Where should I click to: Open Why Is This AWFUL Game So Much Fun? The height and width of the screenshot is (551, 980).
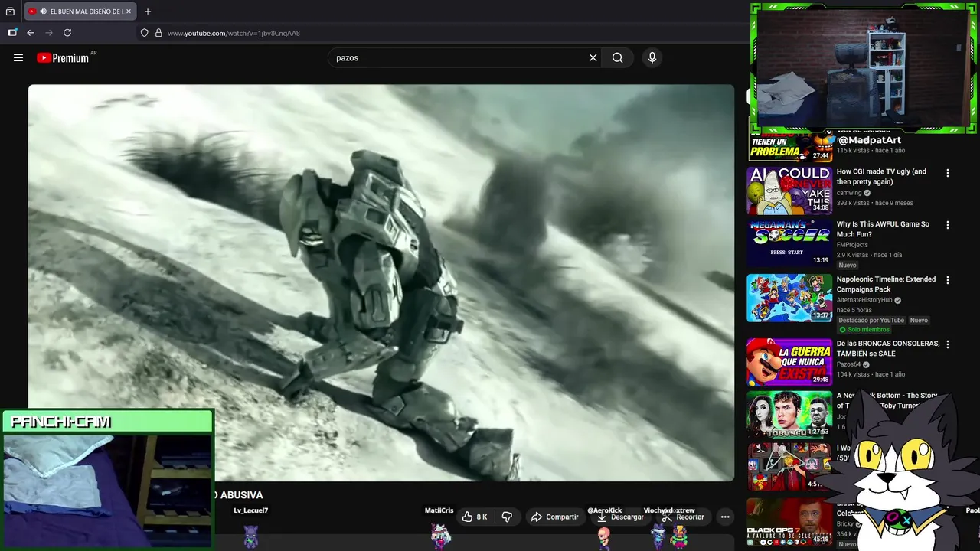coord(883,229)
